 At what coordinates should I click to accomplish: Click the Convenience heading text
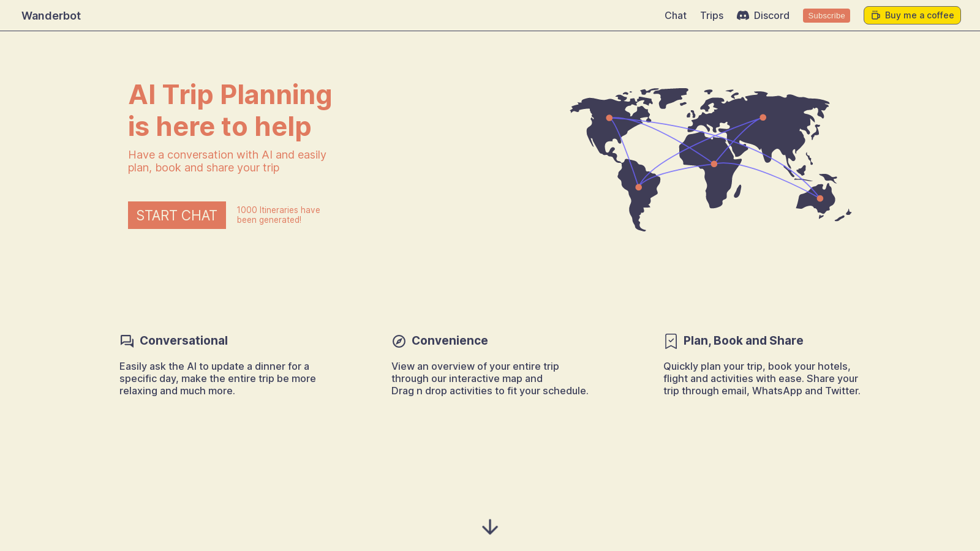tap(450, 340)
